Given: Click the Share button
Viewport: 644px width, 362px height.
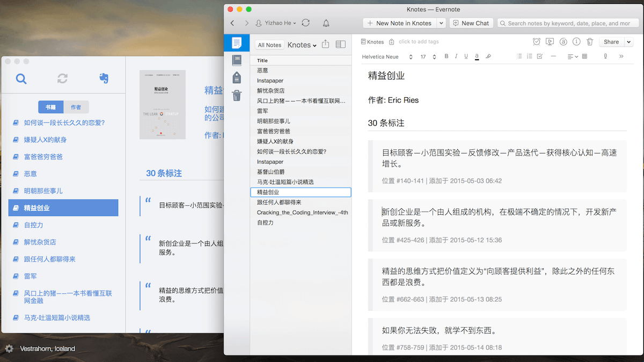Looking at the screenshot, I should (611, 42).
